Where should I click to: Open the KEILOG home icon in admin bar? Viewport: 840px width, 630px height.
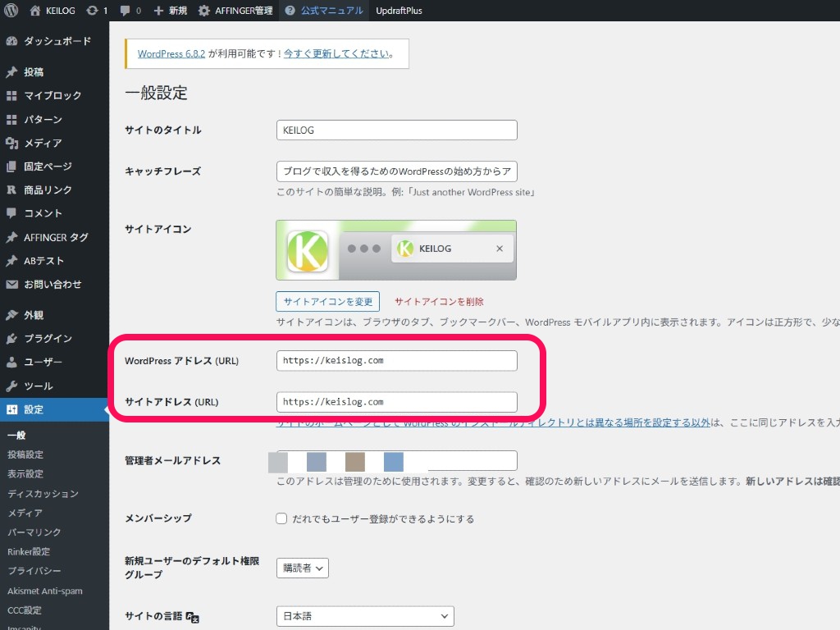pos(34,10)
